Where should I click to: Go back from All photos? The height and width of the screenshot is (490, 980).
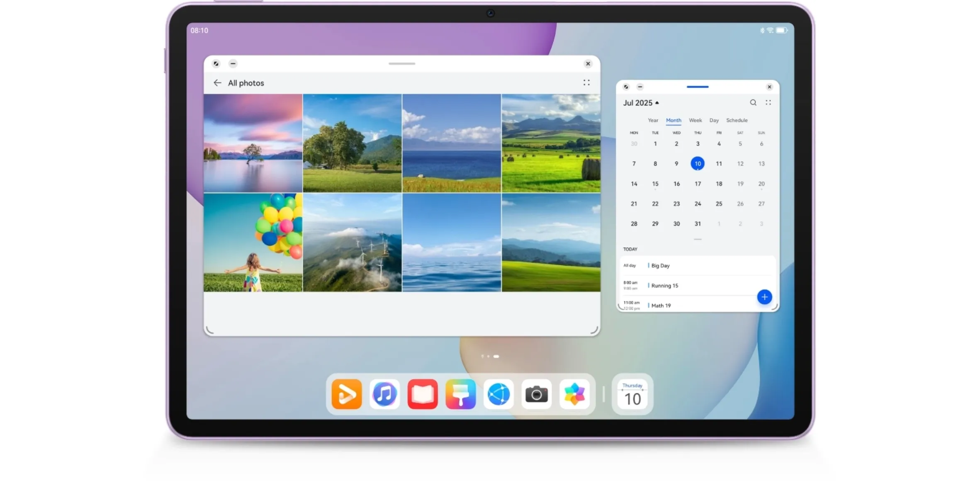(x=217, y=83)
